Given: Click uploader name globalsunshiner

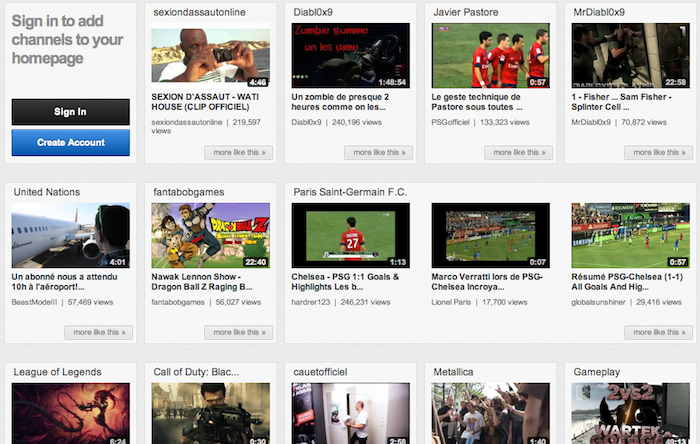Looking at the screenshot, I should click(598, 302).
